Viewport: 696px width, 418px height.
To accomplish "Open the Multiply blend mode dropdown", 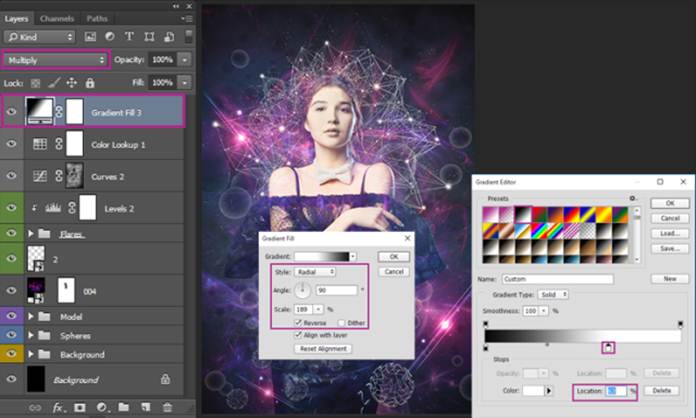I will [x=55, y=60].
